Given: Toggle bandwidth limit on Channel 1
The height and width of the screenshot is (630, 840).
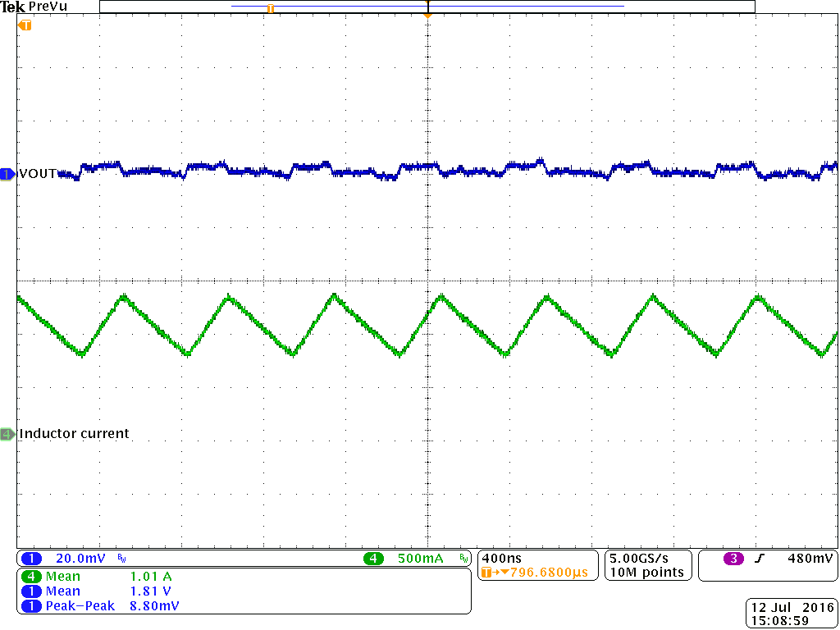Looking at the screenshot, I should click(121, 558).
